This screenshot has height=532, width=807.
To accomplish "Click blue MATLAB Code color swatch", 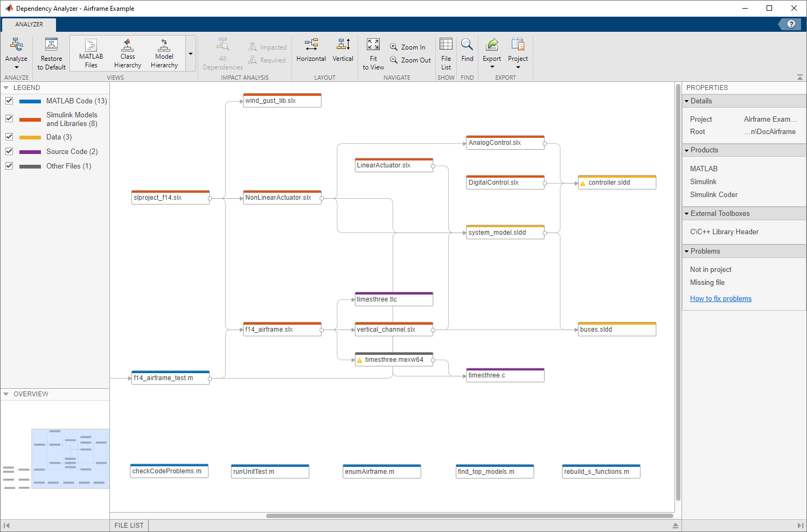I will 30,101.
